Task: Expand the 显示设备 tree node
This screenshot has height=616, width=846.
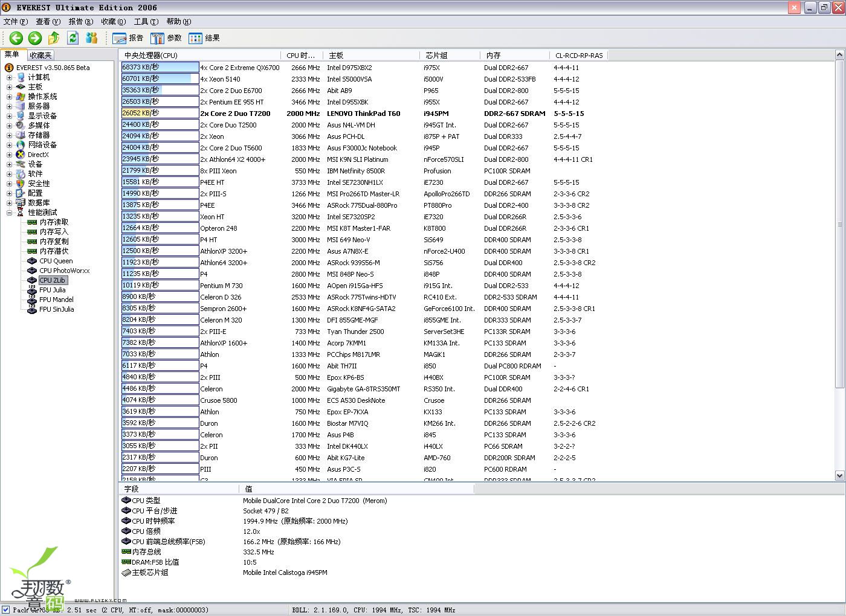Action: [9, 116]
